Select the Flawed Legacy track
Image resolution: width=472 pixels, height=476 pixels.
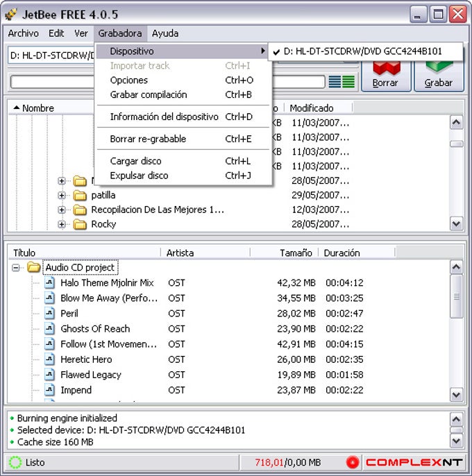(x=91, y=375)
